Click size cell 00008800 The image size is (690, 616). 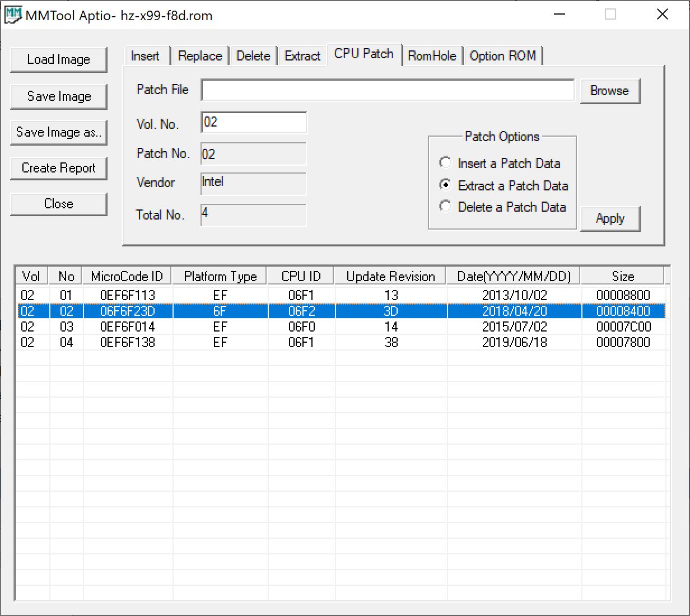623,295
